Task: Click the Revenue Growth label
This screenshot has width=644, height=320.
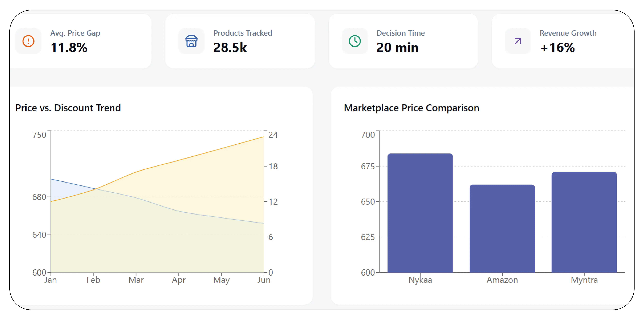Action: tap(568, 33)
